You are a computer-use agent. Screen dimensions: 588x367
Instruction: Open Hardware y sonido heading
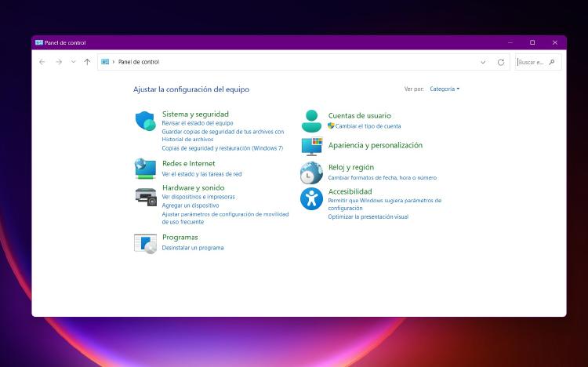pyautogui.click(x=194, y=187)
